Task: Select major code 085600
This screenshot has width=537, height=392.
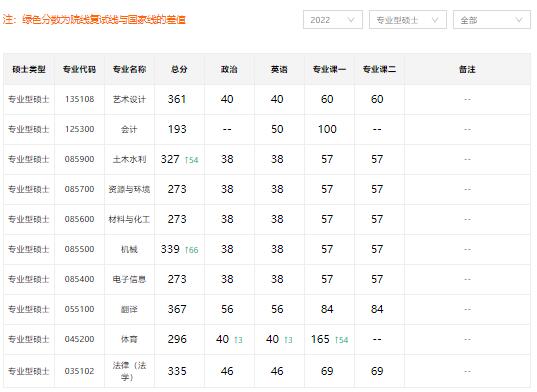Action: tap(79, 219)
